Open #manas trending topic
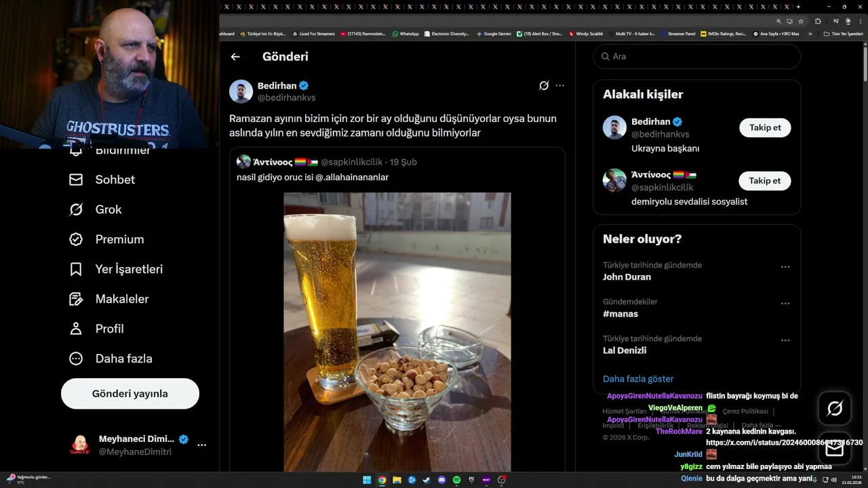 click(620, 314)
